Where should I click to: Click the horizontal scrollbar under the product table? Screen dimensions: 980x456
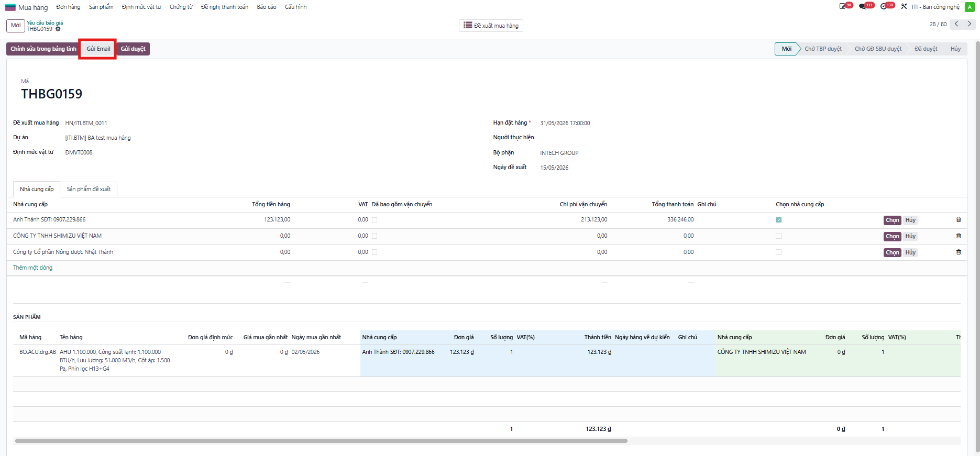pyautogui.click(x=321, y=441)
